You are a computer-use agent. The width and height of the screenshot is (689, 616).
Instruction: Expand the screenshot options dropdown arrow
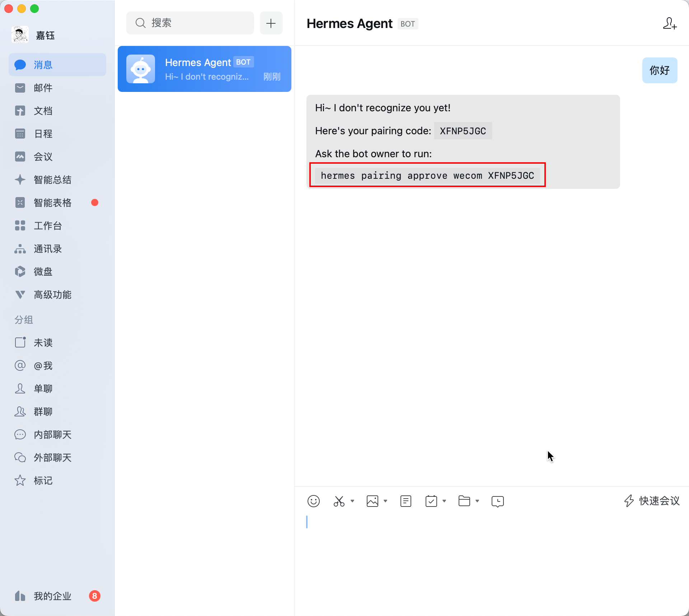pos(352,501)
